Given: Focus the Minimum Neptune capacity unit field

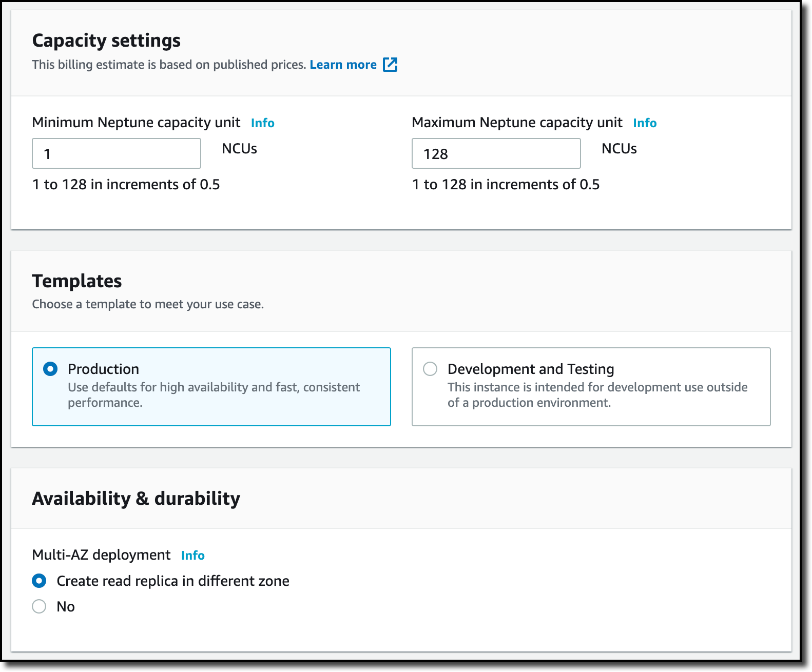Looking at the screenshot, I should pyautogui.click(x=117, y=153).
